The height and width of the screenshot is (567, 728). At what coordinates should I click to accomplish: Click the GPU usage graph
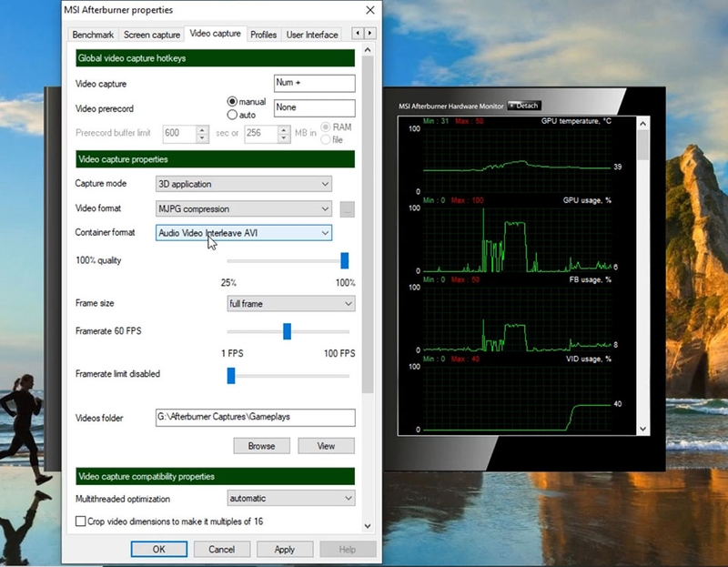point(517,238)
